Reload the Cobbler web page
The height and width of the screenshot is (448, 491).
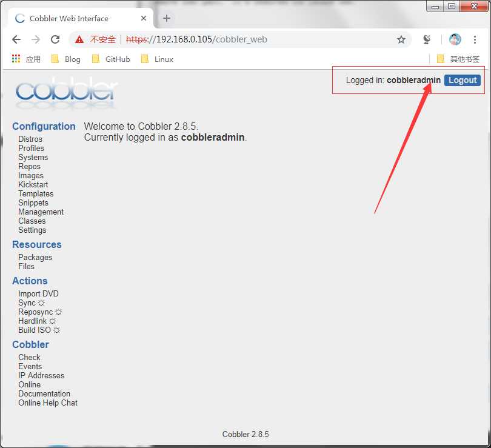coord(55,39)
